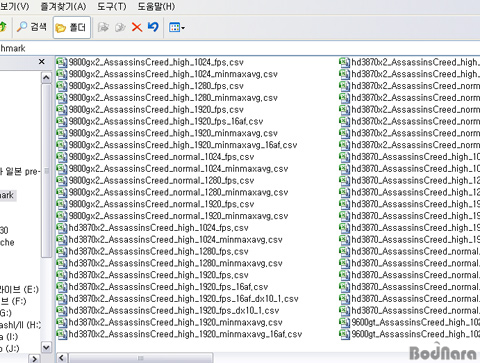Screen dimensions: 480x363
Task: Click the folder pane right scroll arrow
Action: coord(34,359)
